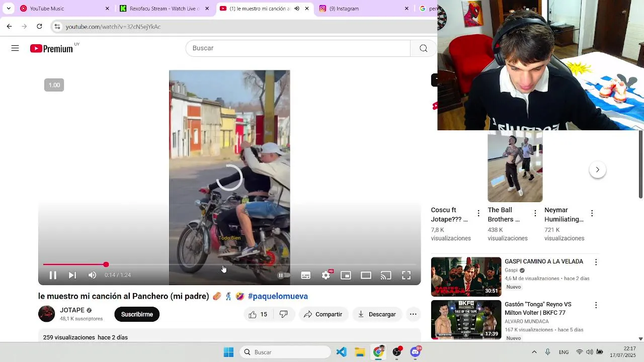
Task: Open Gastón Tonga Reyno video title
Action: (x=538, y=309)
